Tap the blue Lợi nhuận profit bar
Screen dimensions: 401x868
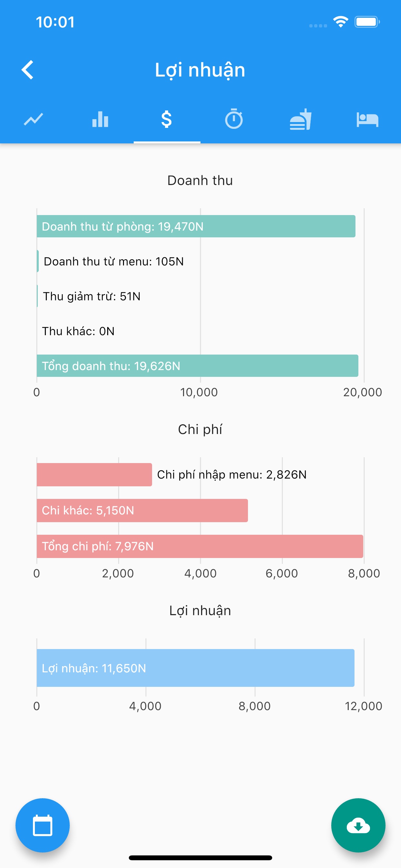195,668
